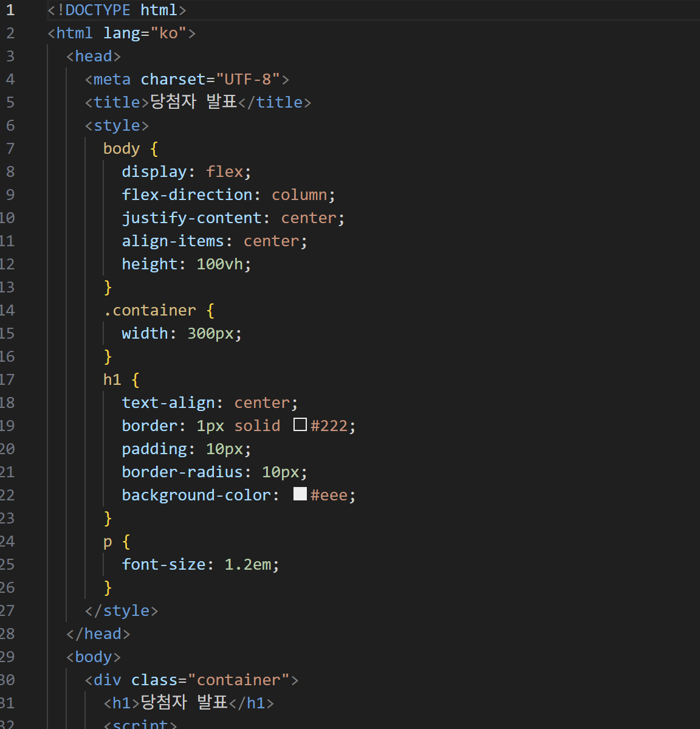Click the border-radius property
Viewport: 700px width, 729px height.
pyautogui.click(x=182, y=472)
